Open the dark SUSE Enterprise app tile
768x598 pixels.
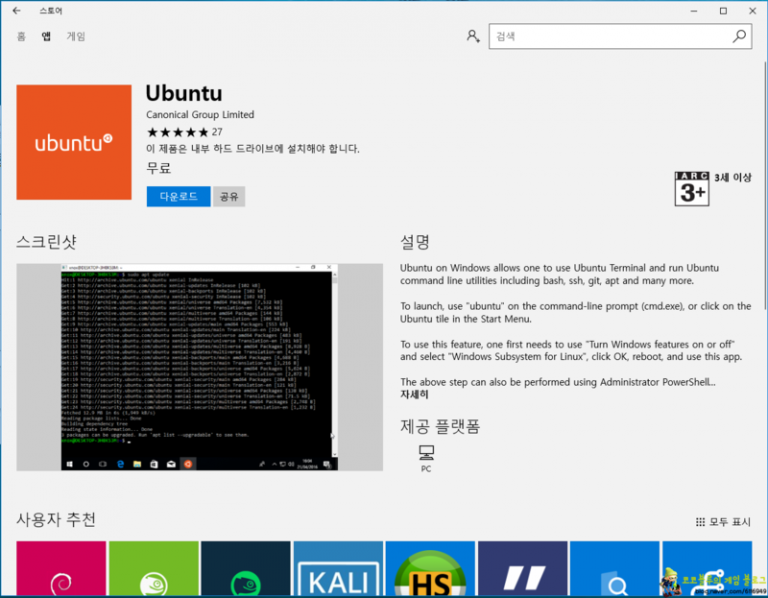click(x=246, y=569)
